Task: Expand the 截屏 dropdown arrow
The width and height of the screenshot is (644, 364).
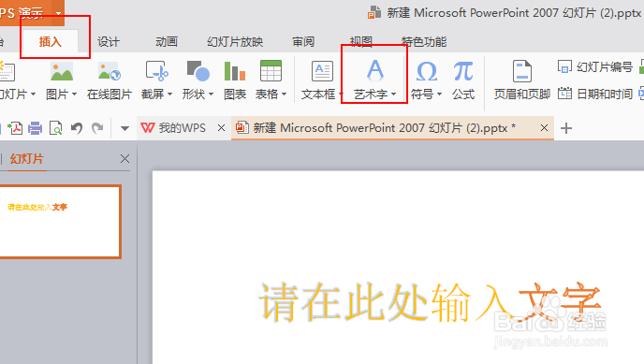Action: [x=169, y=95]
